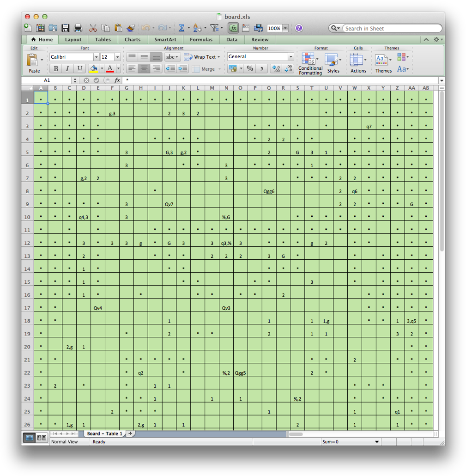Switch to the Data tab
This screenshot has height=476, width=466.
click(x=232, y=39)
